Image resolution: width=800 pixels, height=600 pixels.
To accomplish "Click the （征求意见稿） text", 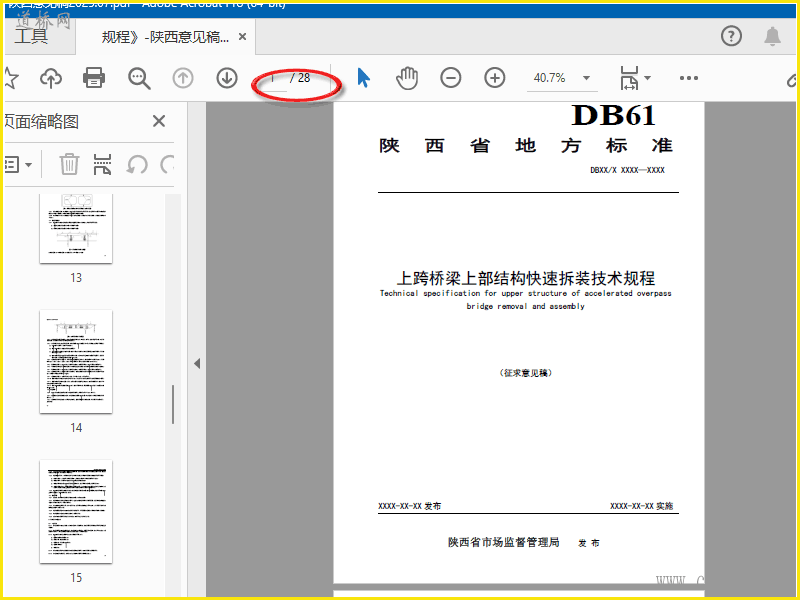I will [525, 373].
